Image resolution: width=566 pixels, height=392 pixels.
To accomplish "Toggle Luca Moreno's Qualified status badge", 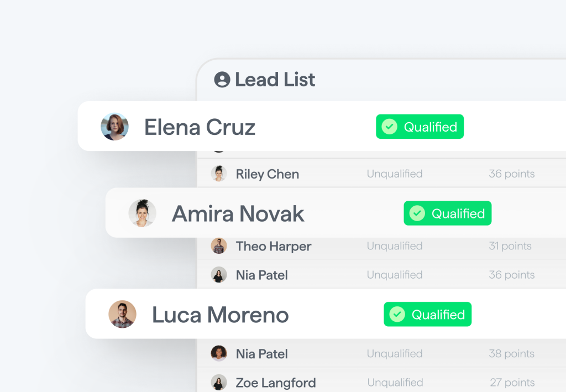I will point(427,314).
